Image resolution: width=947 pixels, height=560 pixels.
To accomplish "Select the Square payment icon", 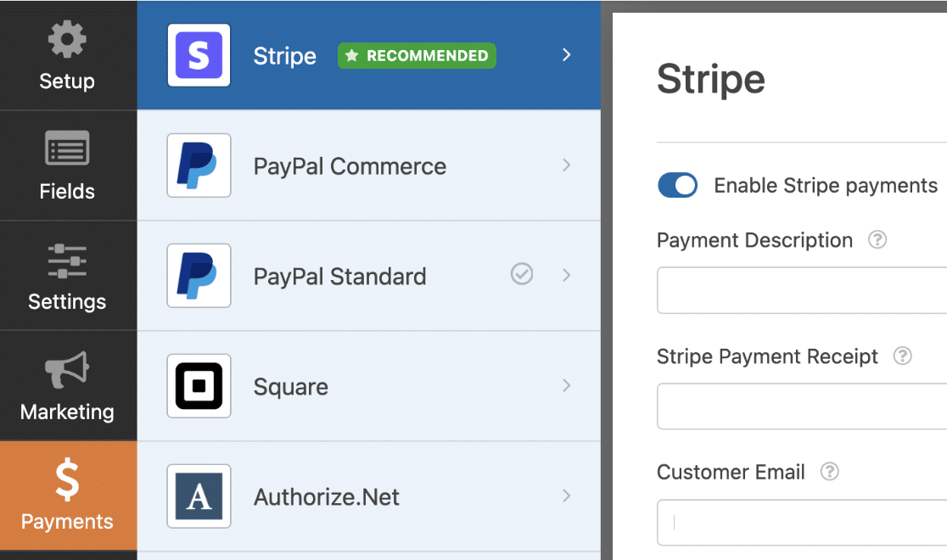I will click(199, 386).
